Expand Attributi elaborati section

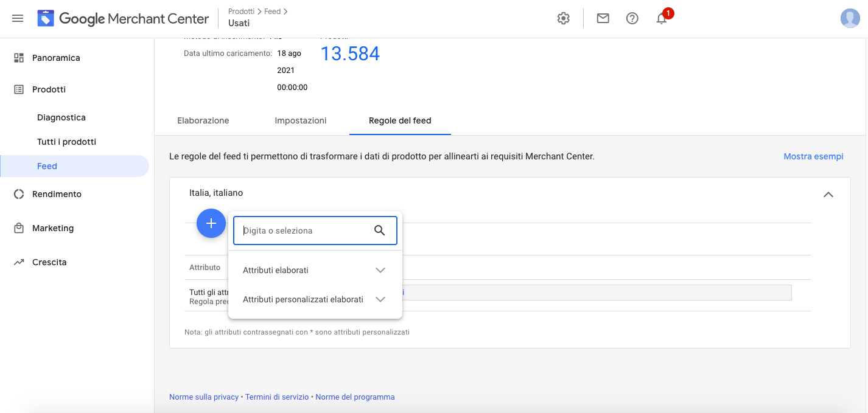380,270
